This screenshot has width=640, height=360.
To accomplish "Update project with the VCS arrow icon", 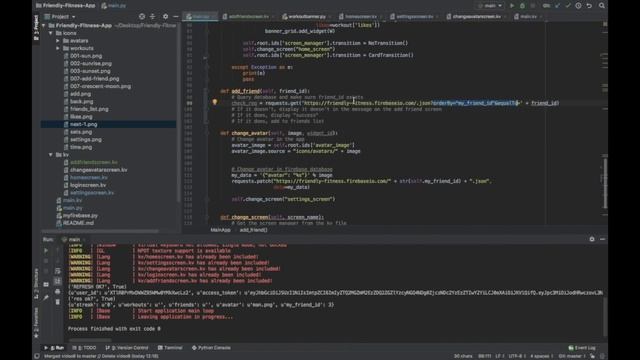I will 557,6.
